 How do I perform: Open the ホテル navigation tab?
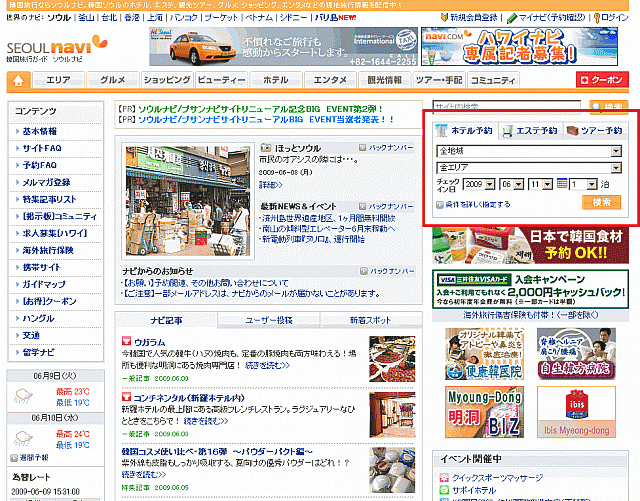[x=276, y=80]
